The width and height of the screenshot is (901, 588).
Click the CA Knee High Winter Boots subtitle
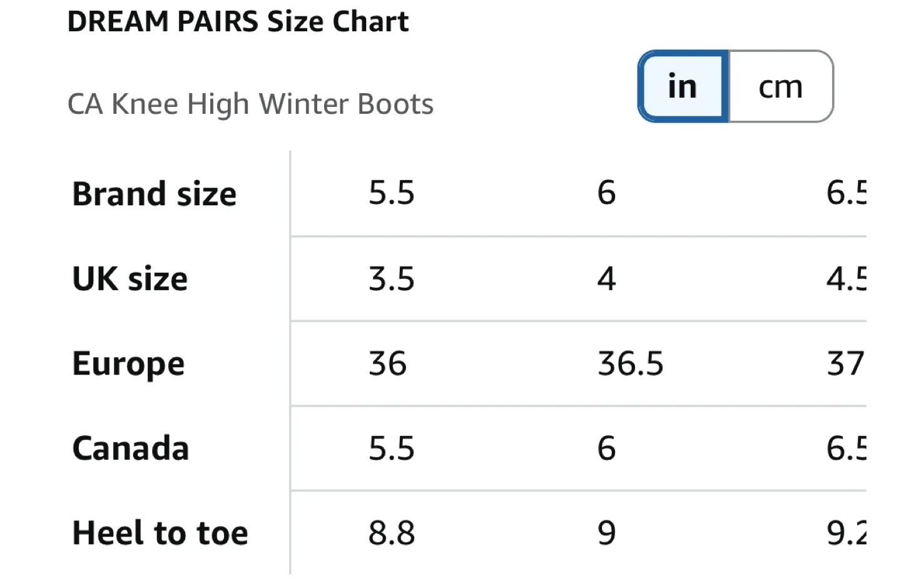(250, 104)
